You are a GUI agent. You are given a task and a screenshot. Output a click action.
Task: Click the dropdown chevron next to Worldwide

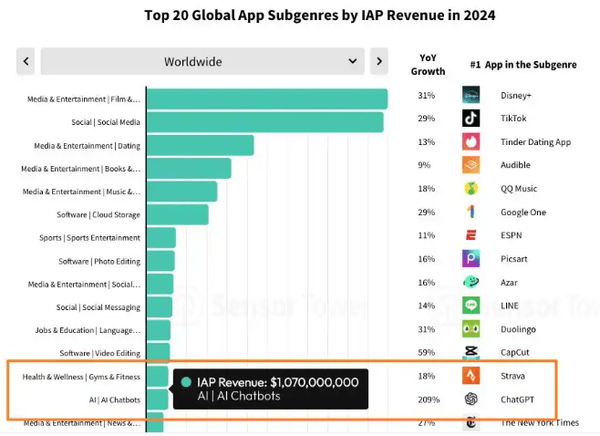tap(352, 61)
